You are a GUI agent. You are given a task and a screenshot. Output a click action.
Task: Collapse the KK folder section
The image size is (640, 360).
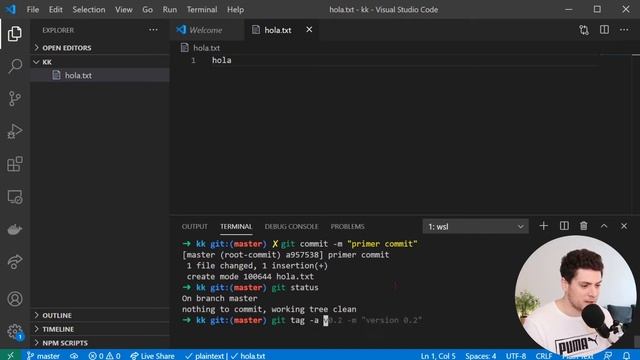click(x=100, y=62)
